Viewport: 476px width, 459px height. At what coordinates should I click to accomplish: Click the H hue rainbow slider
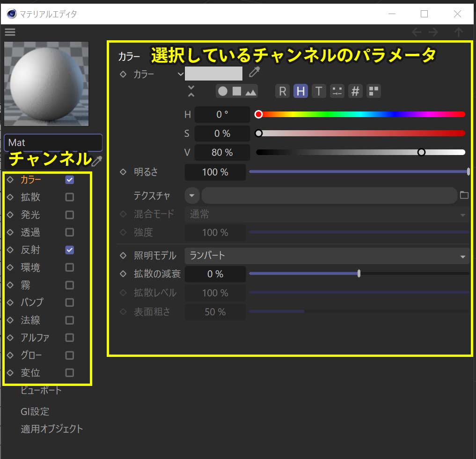361,115
